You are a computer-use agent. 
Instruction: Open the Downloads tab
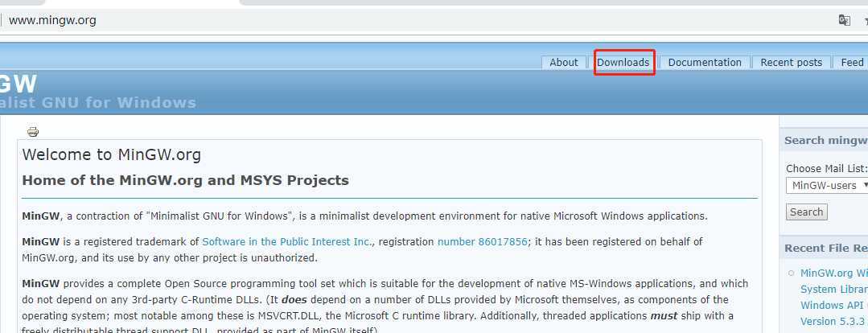coord(623,63)
